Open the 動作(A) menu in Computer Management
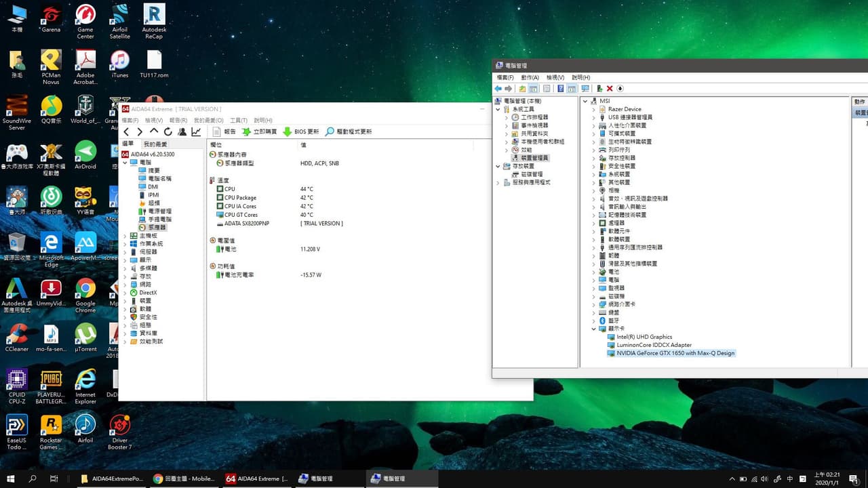 (530, 78)
